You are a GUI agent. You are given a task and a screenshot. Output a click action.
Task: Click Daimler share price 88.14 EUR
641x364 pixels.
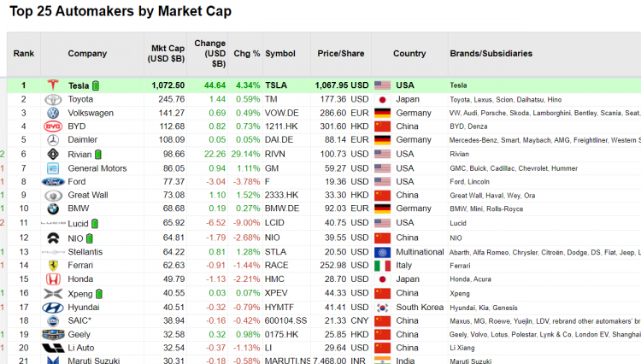[347, 140]
